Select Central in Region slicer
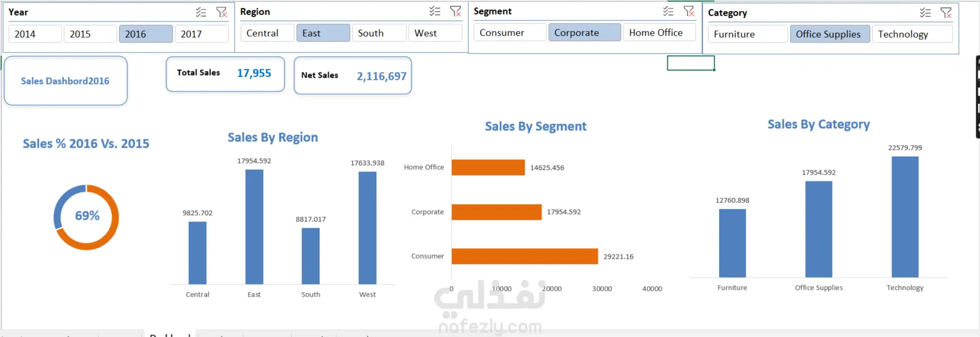The height and width of the screenshot is (337, 980). pyautogui.click(x=267, y=33)
